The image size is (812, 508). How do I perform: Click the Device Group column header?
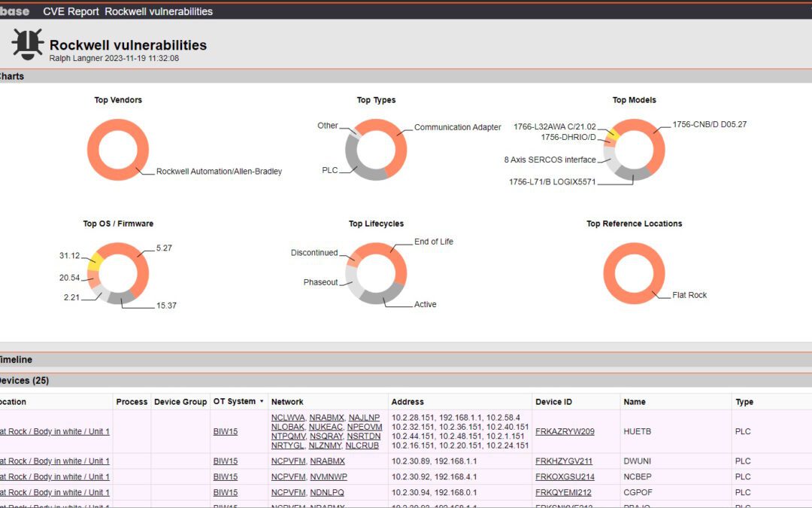(x=180, y=402)
